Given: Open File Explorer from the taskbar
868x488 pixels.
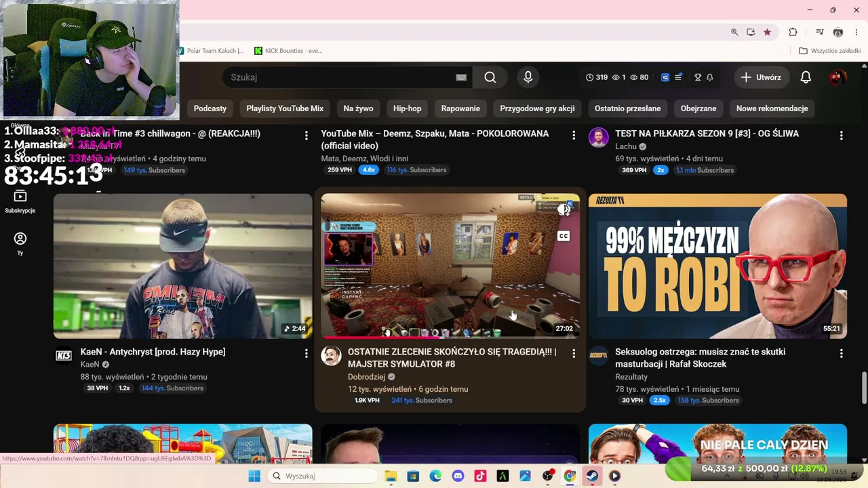Looking at the screenshot, I should 391,476.
